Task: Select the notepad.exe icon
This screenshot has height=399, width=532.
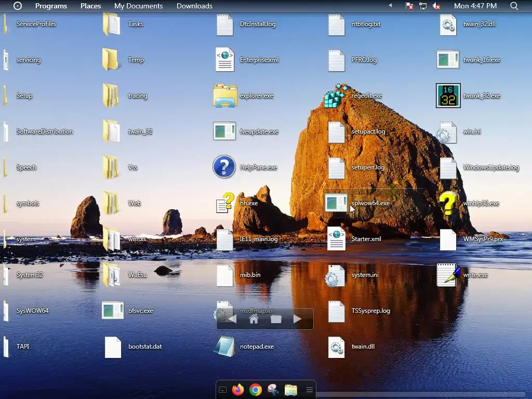Action: 224,347
